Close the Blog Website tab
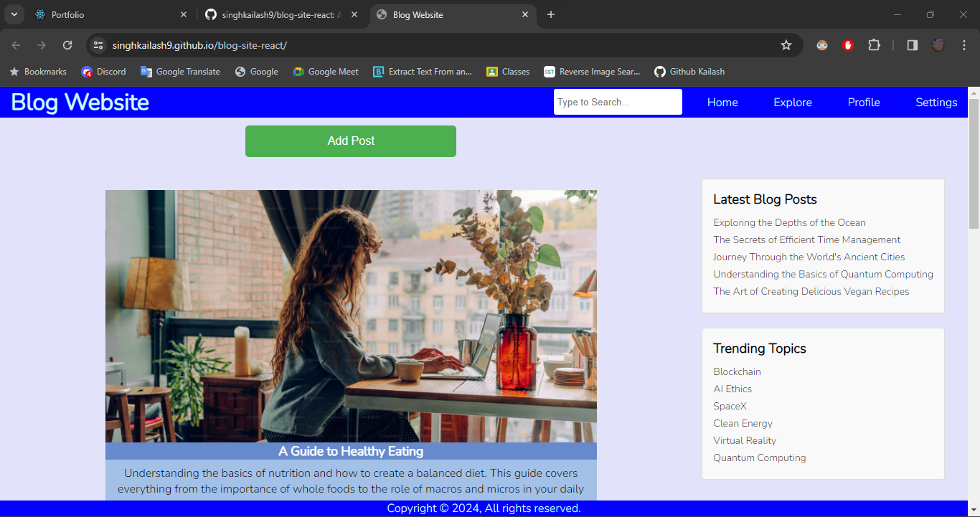The image size is (980, 517). [x=525, y=14]
